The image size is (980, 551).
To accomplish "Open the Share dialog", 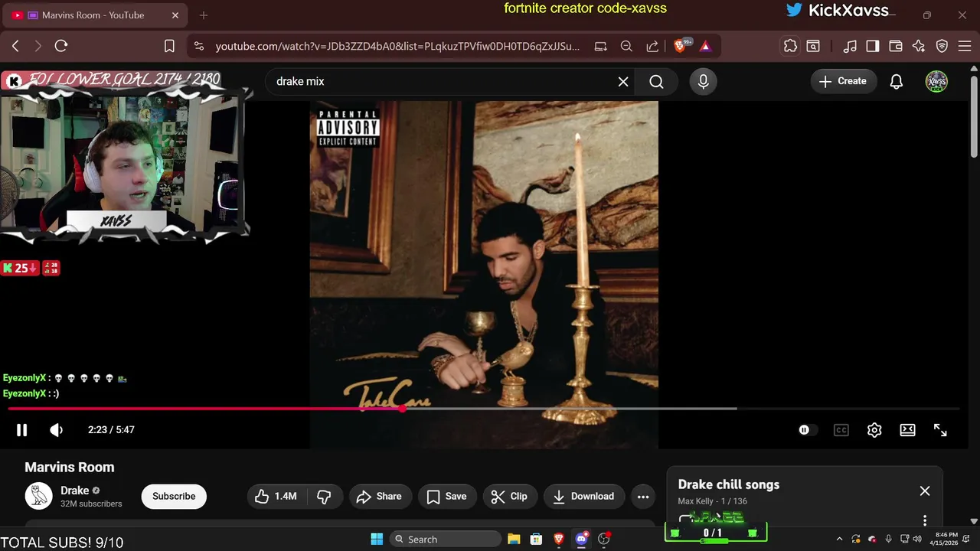I will (380, 497).
